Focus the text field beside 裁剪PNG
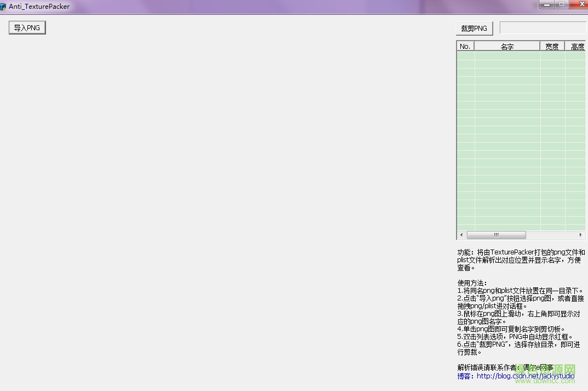The height and width of the screenshot is (391, 588). coord(543,28)
